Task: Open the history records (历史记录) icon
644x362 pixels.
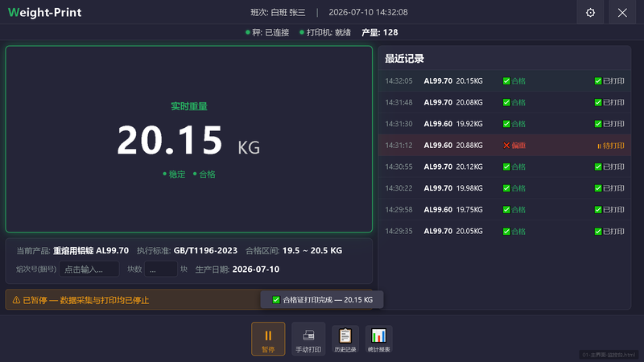Action: 345,339
